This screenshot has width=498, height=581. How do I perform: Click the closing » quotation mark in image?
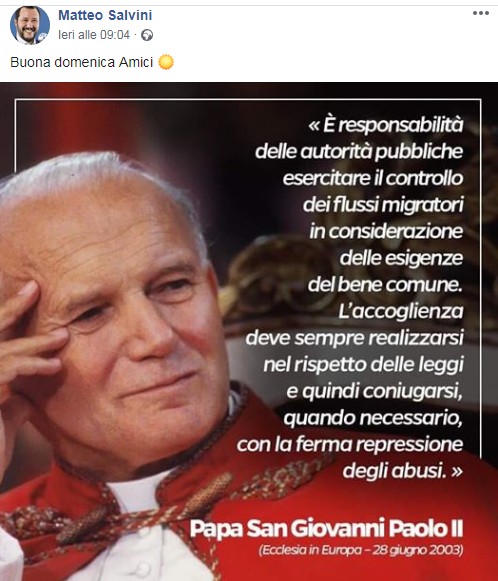(457, 471)
